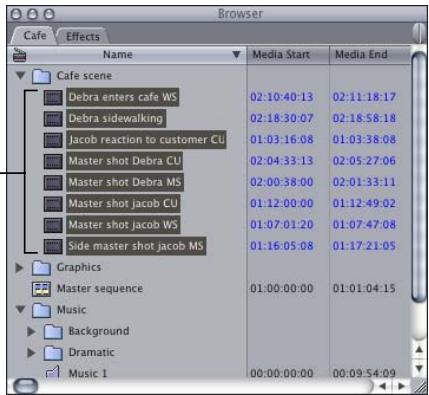Screen dimensions: 429x395
Task: Click Media End value 01:07:47:08
Action: pos(364,225)
